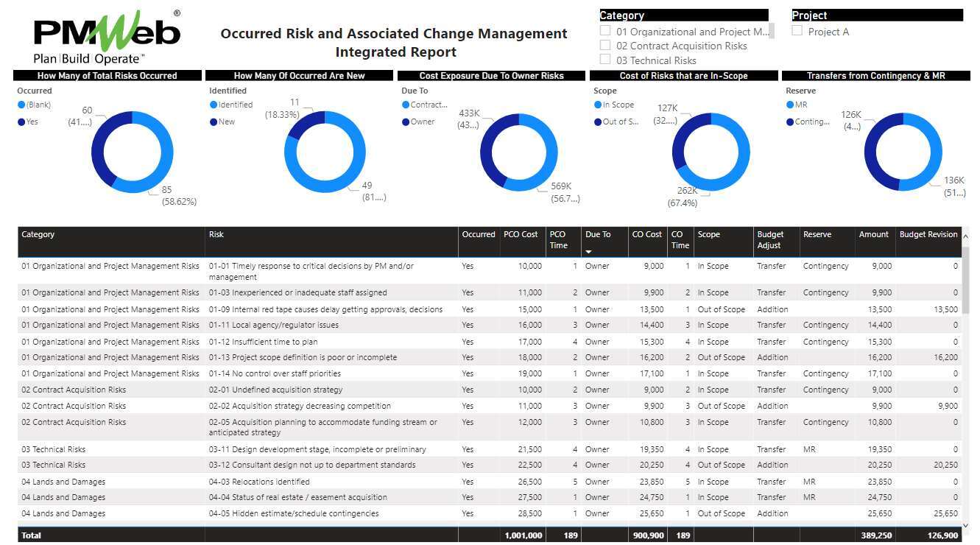This screenshot has width=980, height=545.
Task: Select the Owner legend dot under Due To
Action: (x=406, y=122)
